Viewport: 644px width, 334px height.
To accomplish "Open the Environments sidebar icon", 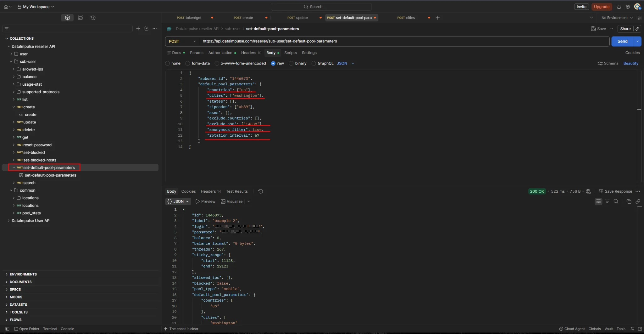I will [80, 18].
